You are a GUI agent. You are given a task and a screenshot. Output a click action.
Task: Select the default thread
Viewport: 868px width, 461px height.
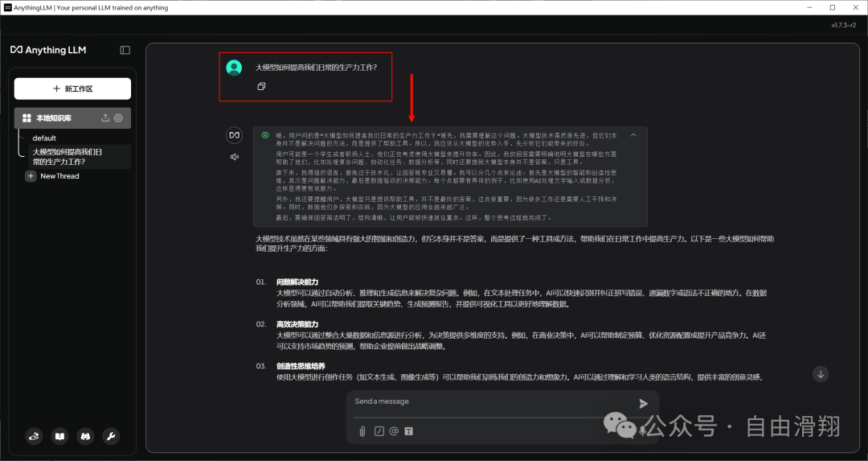point(44,138)
